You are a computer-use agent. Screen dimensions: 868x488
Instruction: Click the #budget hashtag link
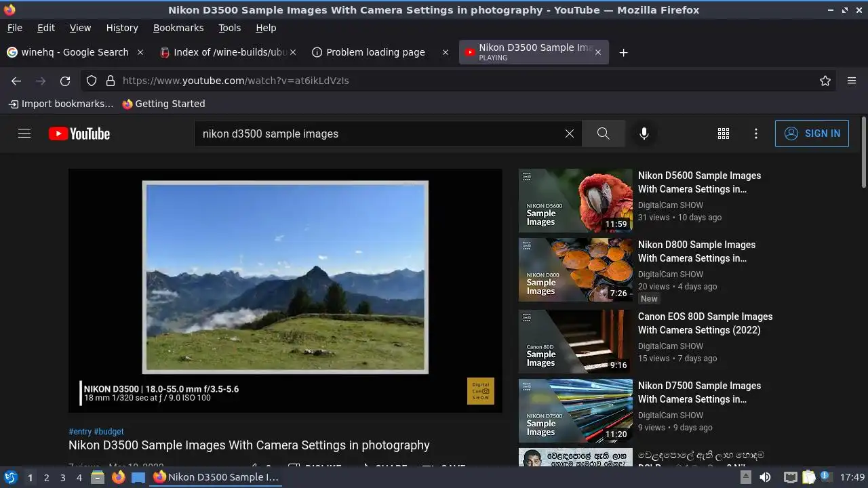108,432
